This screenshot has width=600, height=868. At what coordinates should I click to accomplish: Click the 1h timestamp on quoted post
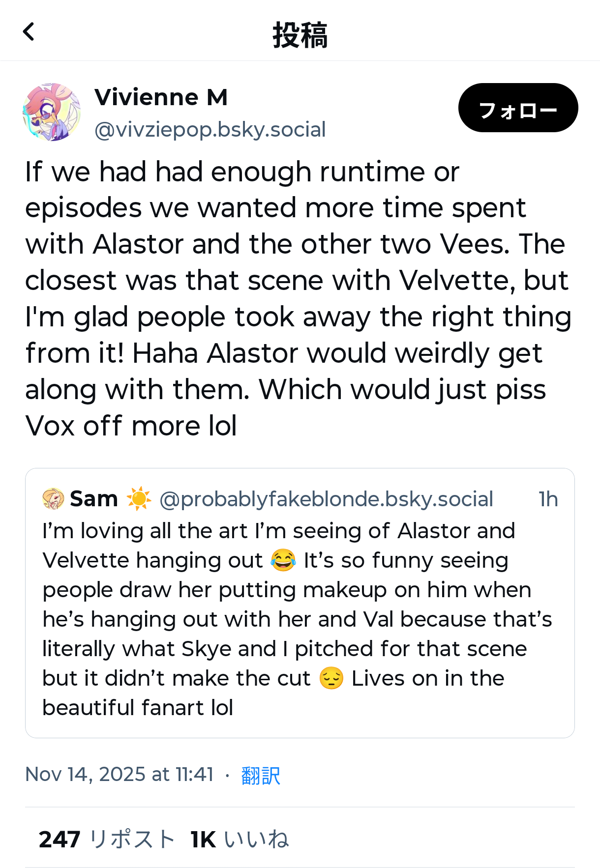(548, 499)
